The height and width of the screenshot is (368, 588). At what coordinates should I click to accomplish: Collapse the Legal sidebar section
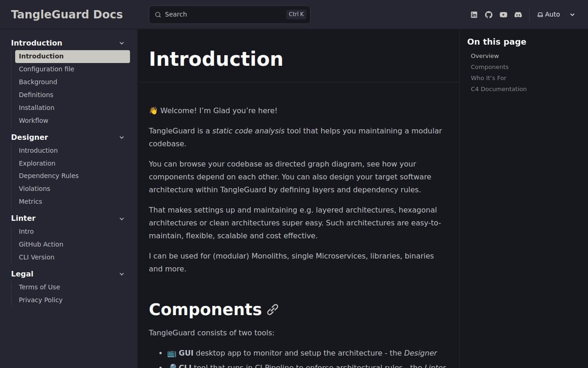coord(122,274)
